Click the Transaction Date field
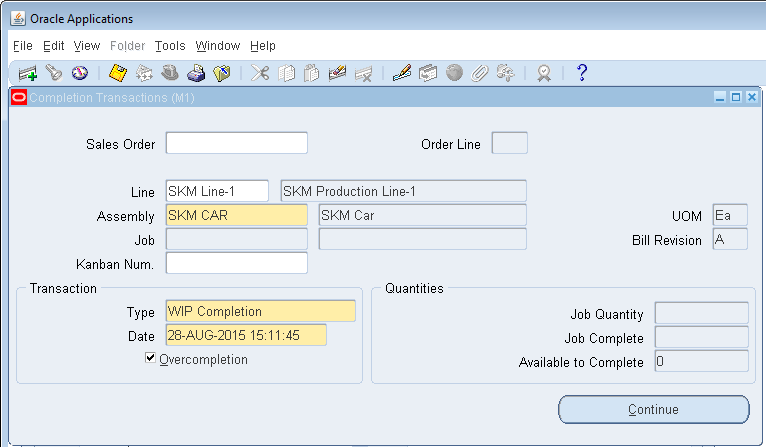This screenshot has height=447, width=766. [x=246, y=335]
